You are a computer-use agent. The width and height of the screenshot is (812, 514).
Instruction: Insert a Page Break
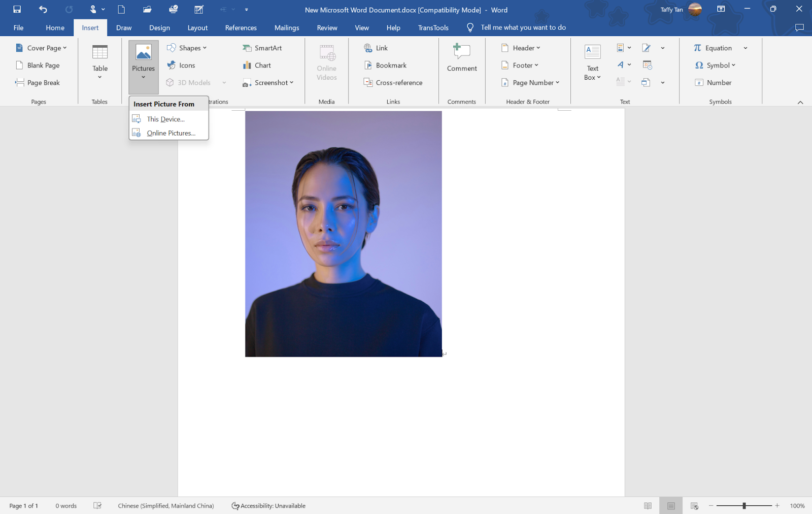coord(38,82)
